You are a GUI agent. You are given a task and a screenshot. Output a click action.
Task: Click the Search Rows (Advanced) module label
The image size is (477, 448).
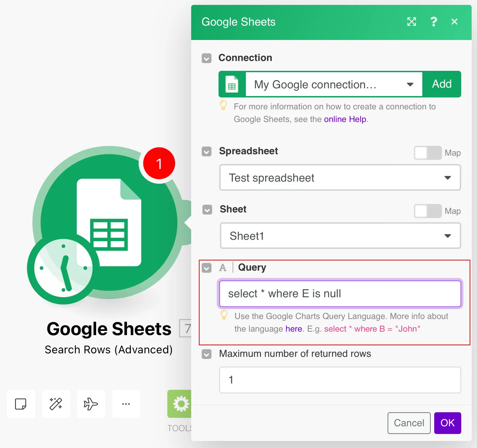click(x=109, y=350)
